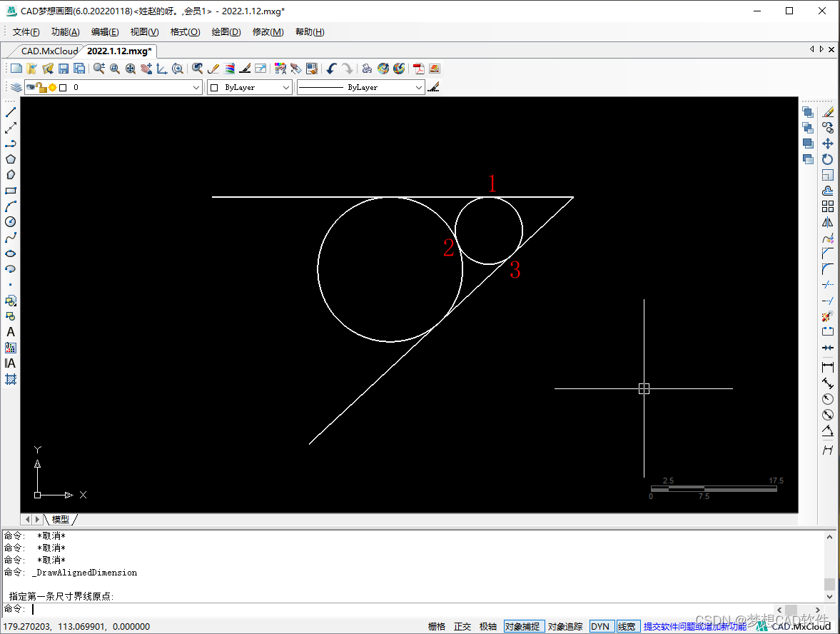Expand the layer 0 dropdown

196,87
